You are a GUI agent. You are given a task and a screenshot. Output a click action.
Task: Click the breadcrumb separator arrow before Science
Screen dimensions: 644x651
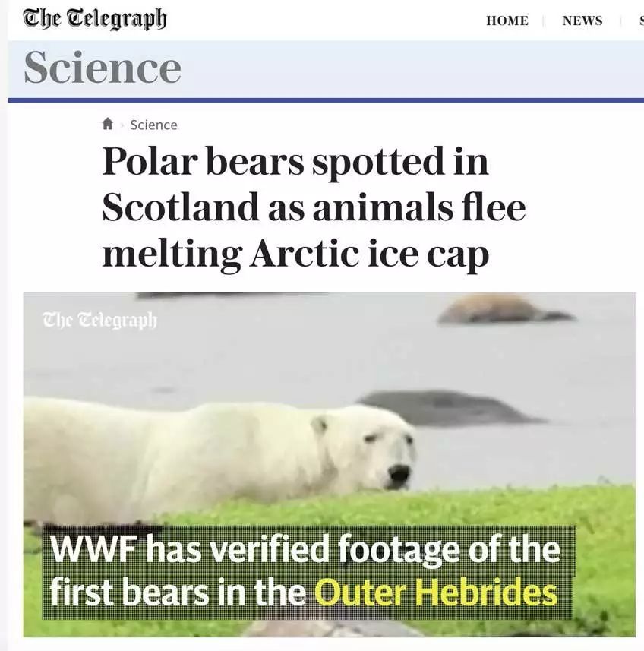coord(122,125)
